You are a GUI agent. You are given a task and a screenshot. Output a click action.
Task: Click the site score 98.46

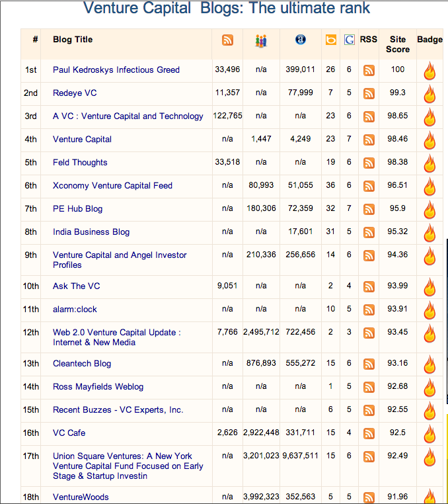click(x=398, y=138)
